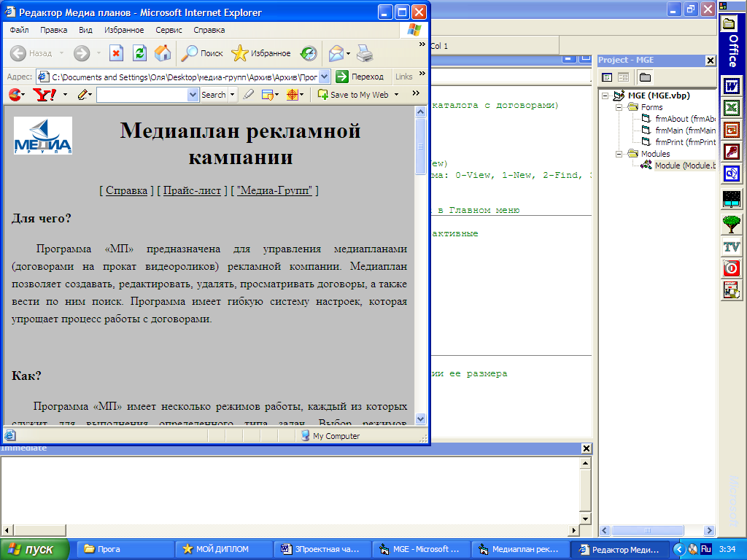747x560 pixels.
Task: Expand hidden Yahoo toolbar chevron
Action: (x=416, y=93)
